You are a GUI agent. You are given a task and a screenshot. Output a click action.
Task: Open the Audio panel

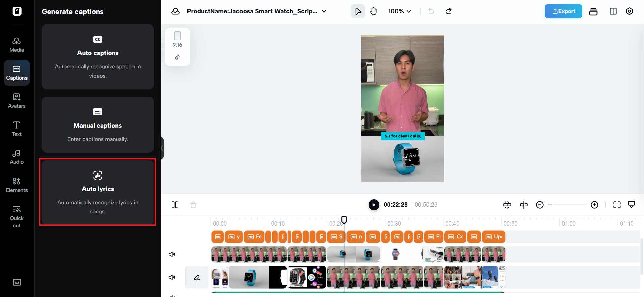coord(17,157)
